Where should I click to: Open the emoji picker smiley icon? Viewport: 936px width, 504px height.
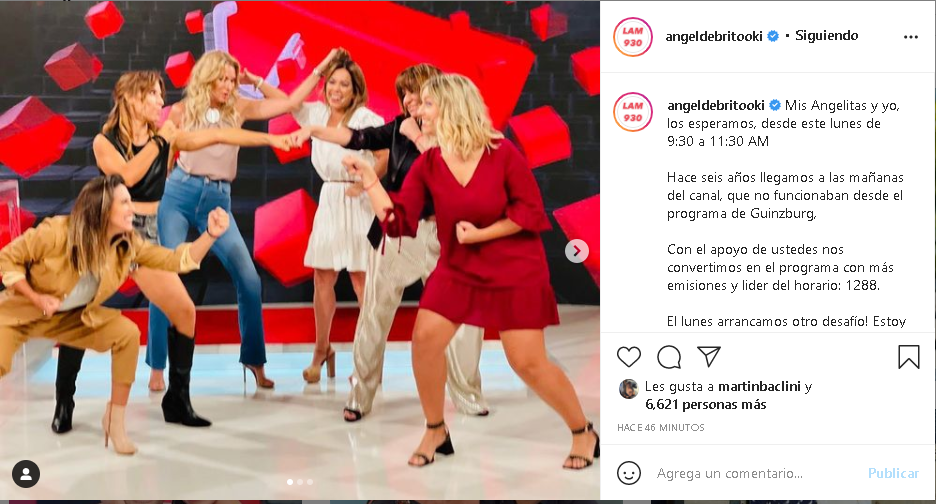tap(629, 473)
